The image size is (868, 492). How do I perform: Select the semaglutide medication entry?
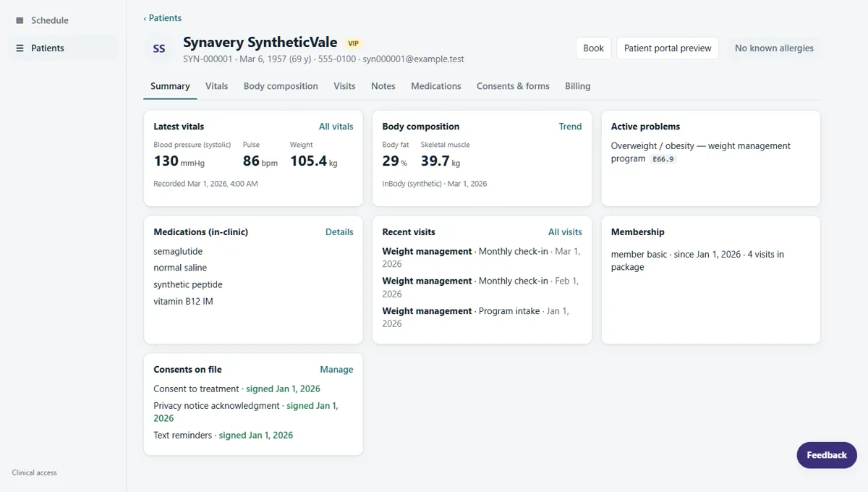click(x=178, y=252)
